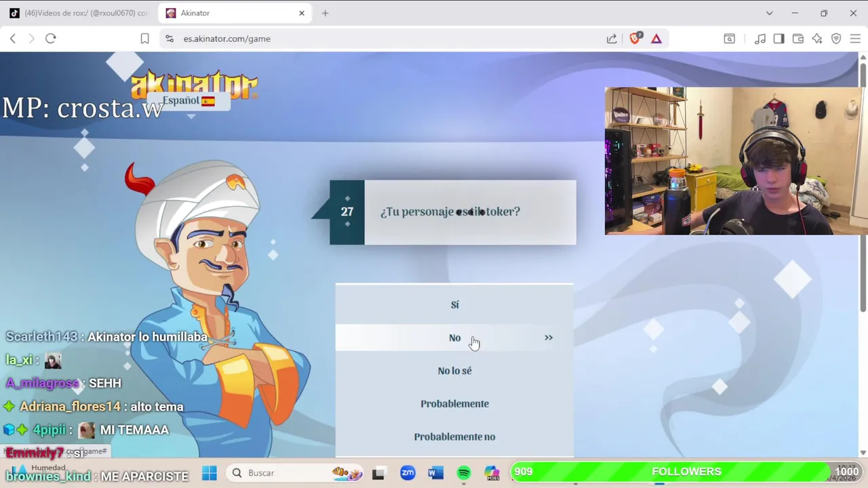Click the taskbar Buscar search box
This screenshot has height=488, width=868.
(294, 472)
